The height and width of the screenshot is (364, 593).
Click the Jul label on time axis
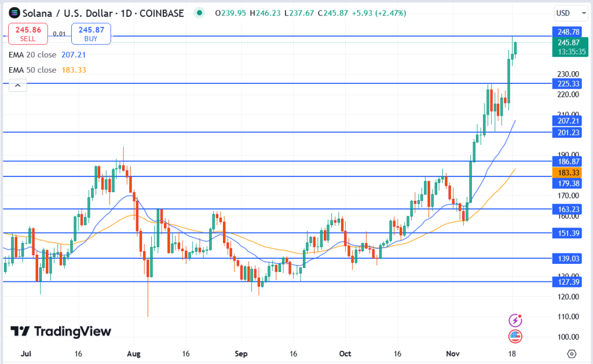pyautogui.click(x=25, y=354)
